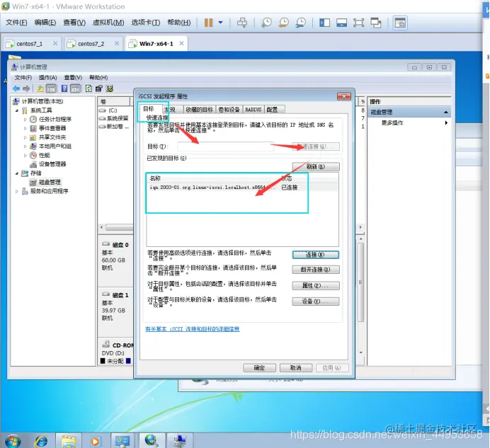Revert to snapshot with the second clock icon
The image size is (490, 448).
coord(284,23)
